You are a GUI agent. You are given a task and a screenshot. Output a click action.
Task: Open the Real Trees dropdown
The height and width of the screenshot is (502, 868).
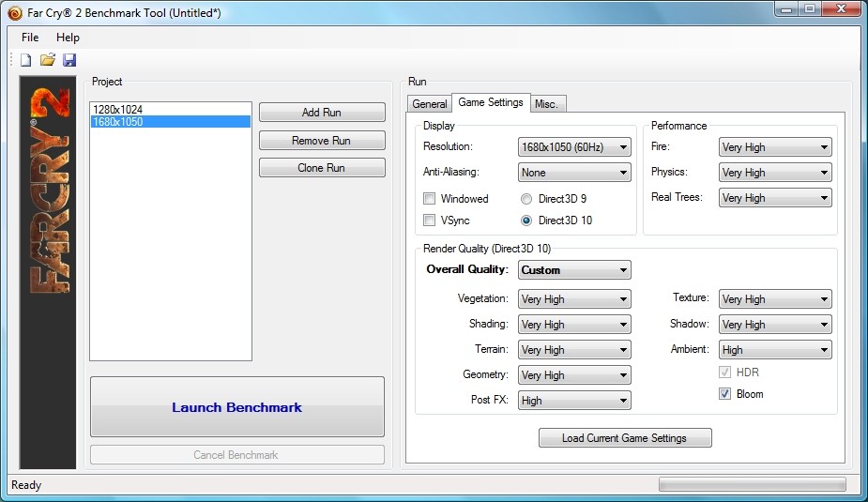[775, 198]
